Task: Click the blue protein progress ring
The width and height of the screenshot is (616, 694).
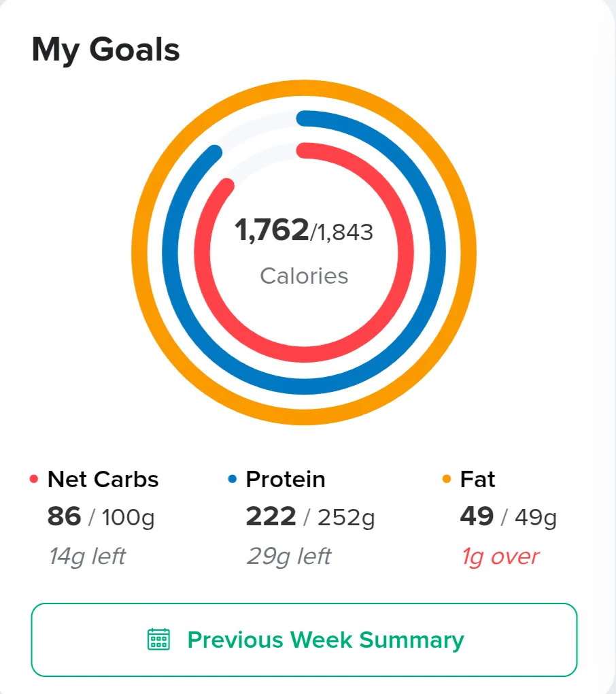Action: (437, 252)
